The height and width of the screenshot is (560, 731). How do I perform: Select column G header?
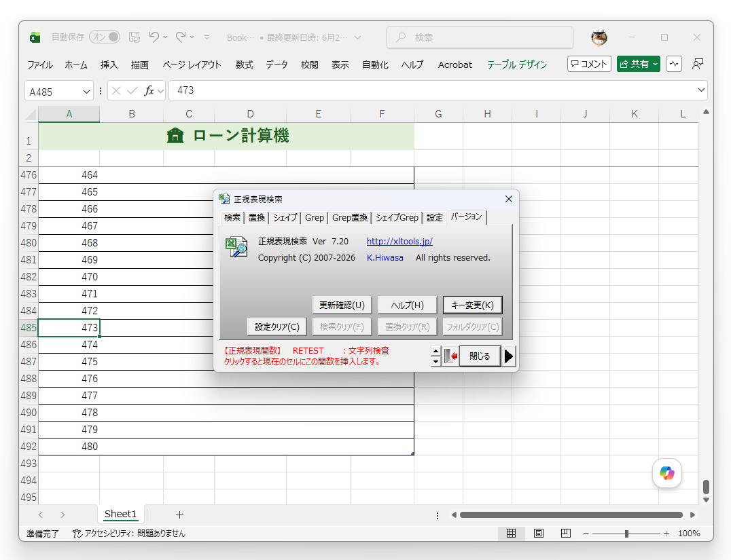point(438,114)
